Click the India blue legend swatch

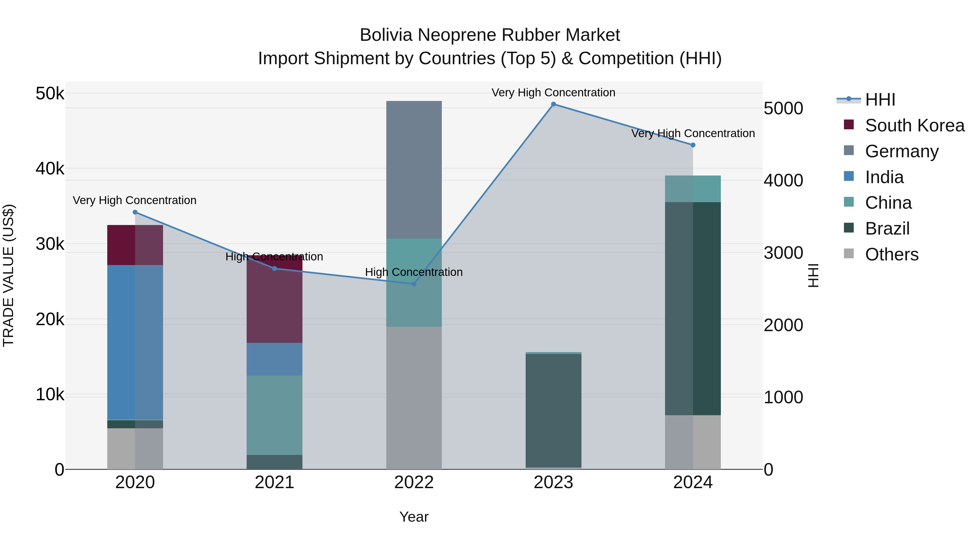pos(849,176)
